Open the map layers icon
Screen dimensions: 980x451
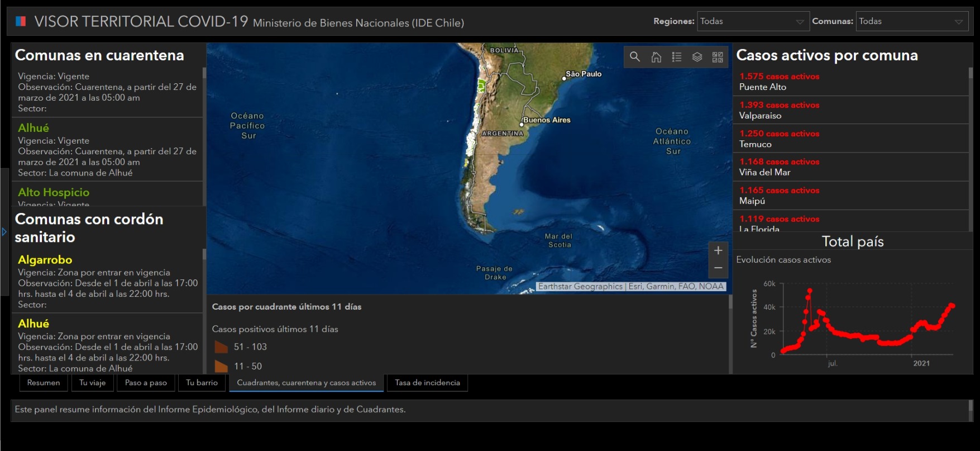[x=697, y=57]
